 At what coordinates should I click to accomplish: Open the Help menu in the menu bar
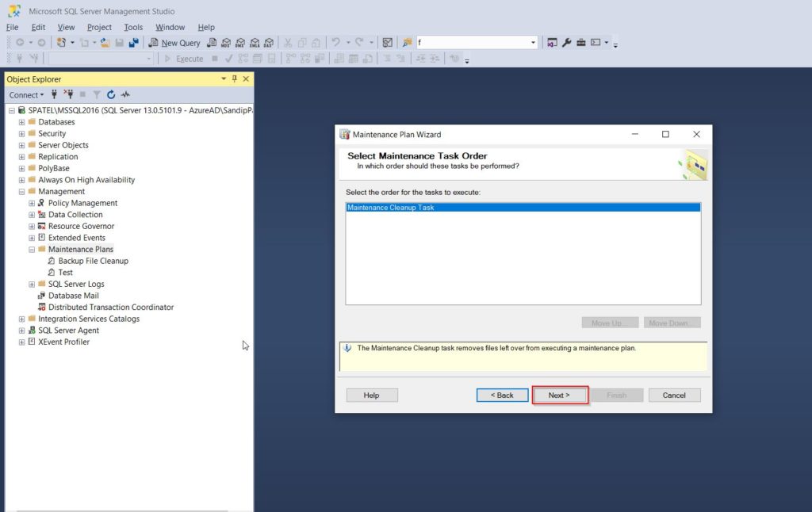coord(206,27)
